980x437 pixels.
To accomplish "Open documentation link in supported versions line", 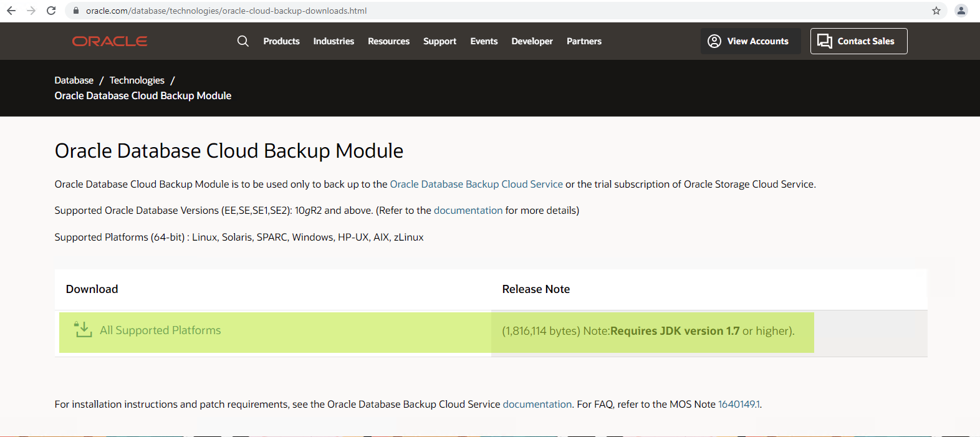I will pos(468,211).
